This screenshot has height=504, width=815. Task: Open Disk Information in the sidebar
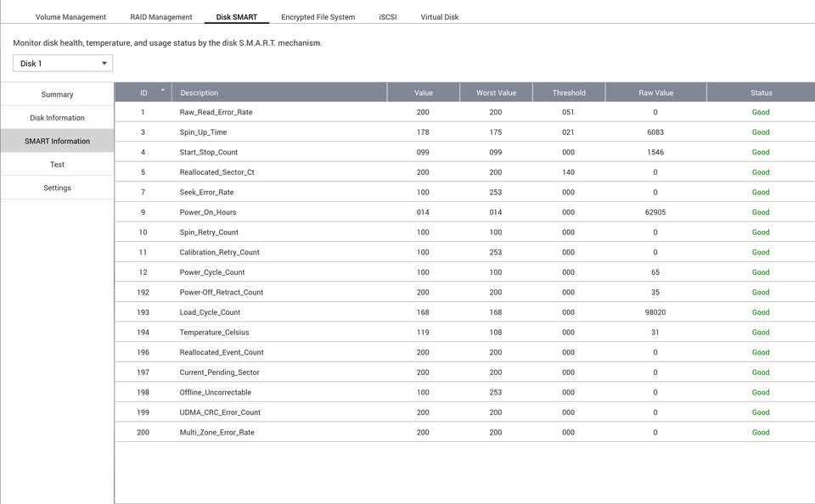click(x=57, y=118)
